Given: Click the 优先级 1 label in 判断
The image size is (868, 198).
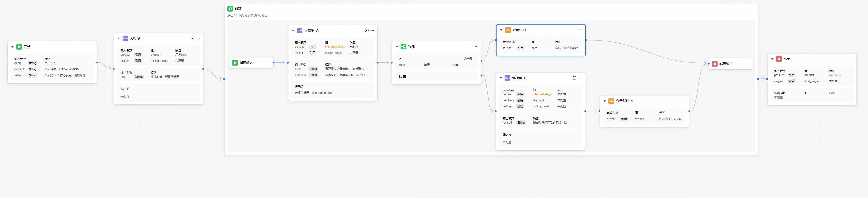Looking at the screenshot, I should tap(469, 58).
